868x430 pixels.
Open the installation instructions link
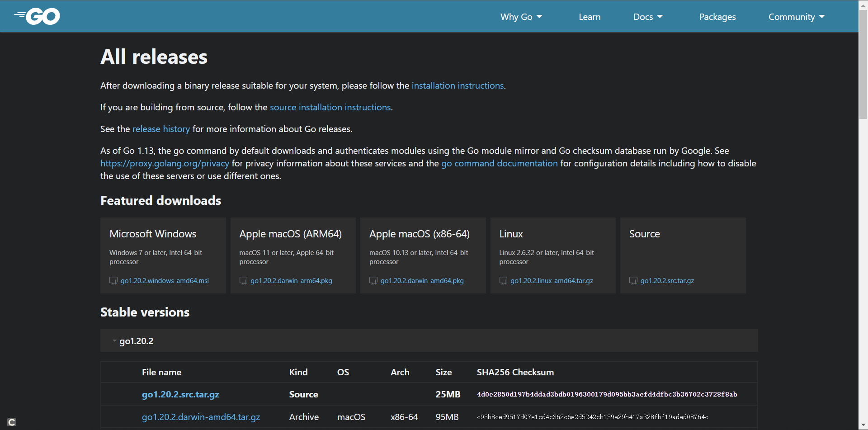coord(458,85)
